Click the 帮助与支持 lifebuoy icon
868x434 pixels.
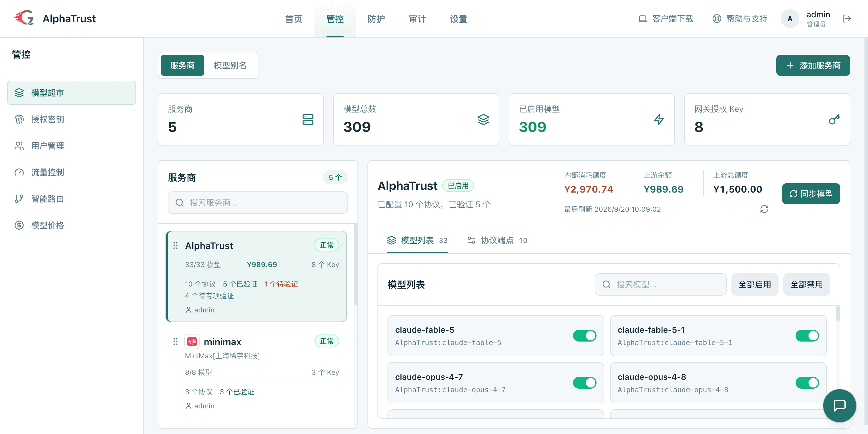tap(717, 19)
